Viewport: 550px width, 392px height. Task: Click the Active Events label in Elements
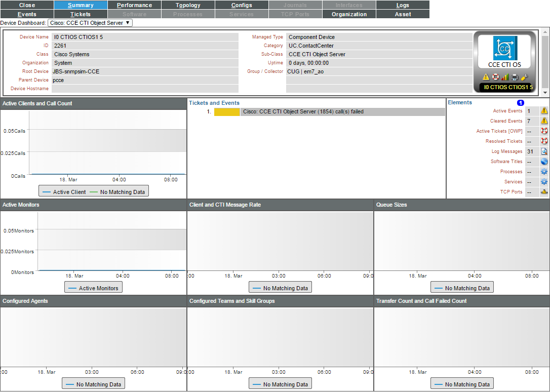[507, 111]
